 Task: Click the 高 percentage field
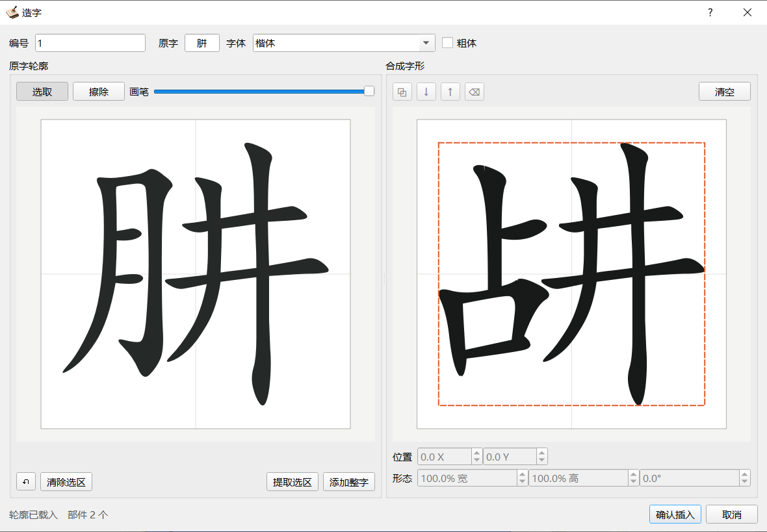(x=578, y=478)
